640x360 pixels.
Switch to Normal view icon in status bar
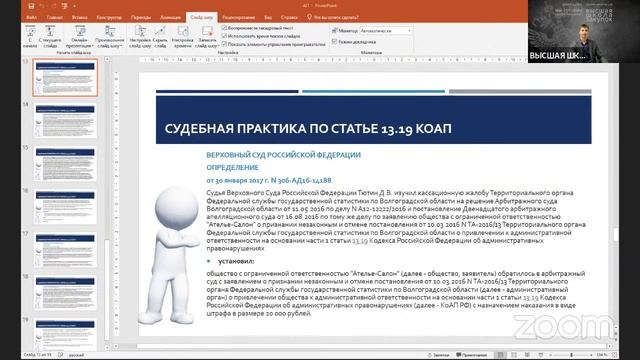pyautogui.click(x=500, y=355)
